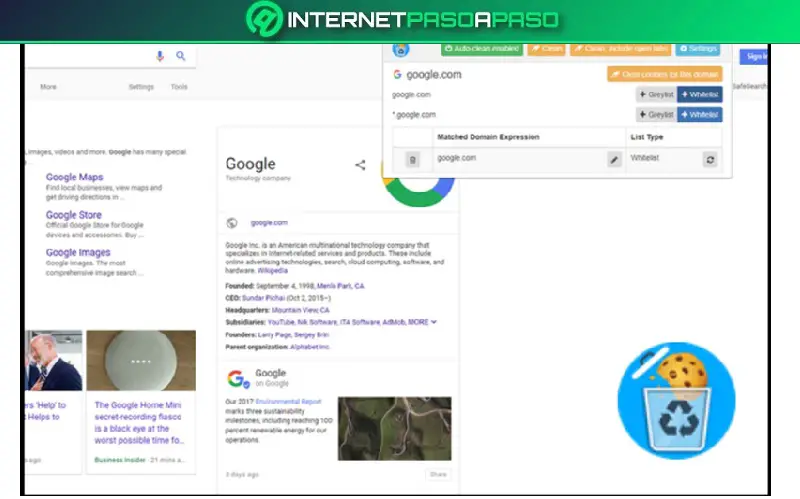Click the google.com heading in the popup
This screenshot has width=800, height=499.
(x=434, y=74)
